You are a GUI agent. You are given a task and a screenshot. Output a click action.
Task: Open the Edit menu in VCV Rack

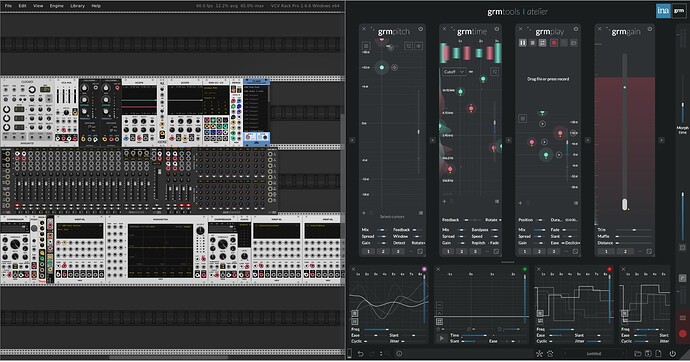[22, 6]
